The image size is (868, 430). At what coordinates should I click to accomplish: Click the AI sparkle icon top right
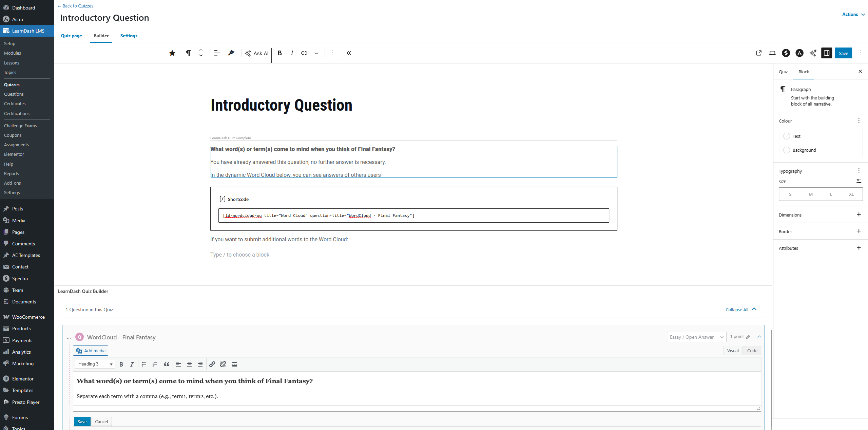pyautogui.click(x=813, y=53)
